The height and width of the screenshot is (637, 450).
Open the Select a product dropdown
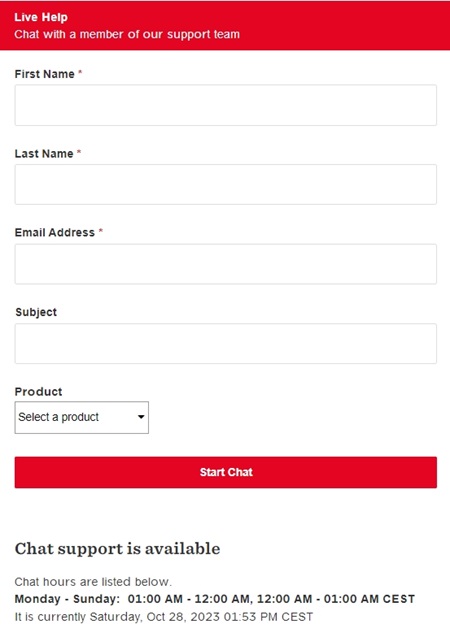point(82,418)
